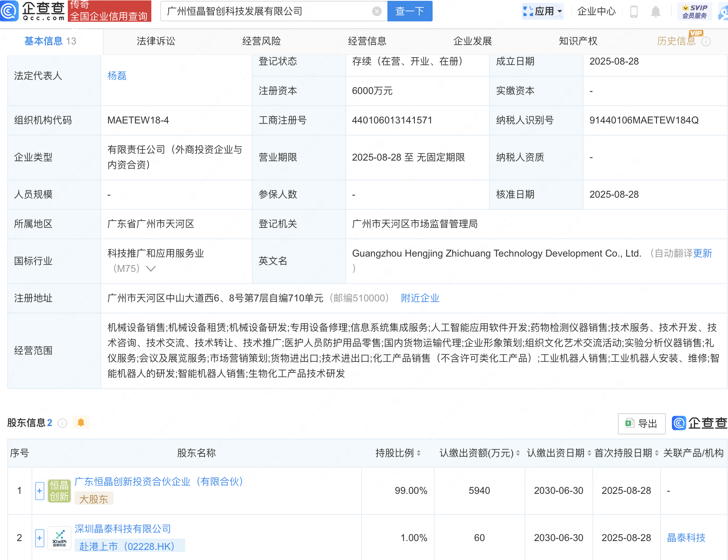This screenshot has height=560, width=728.
Task: Click info icon next to 股东信息
Action: [63, 423]
